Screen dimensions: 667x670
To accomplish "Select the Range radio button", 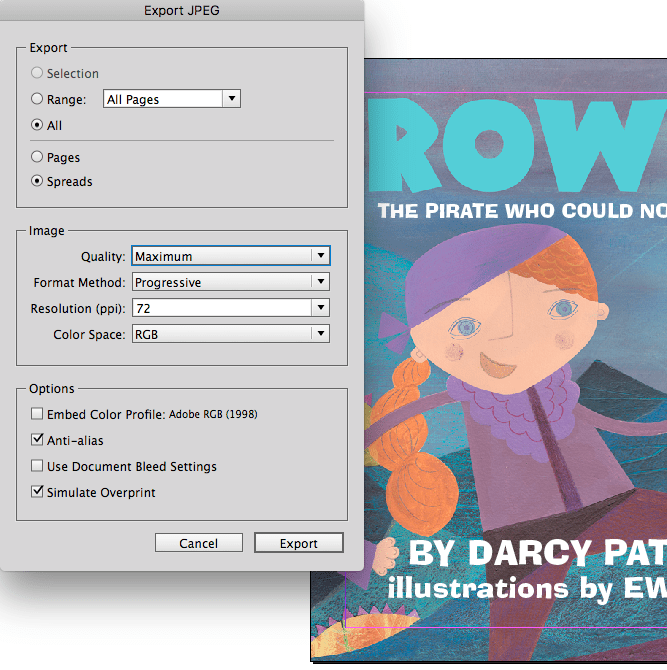I will click(37, 99).
